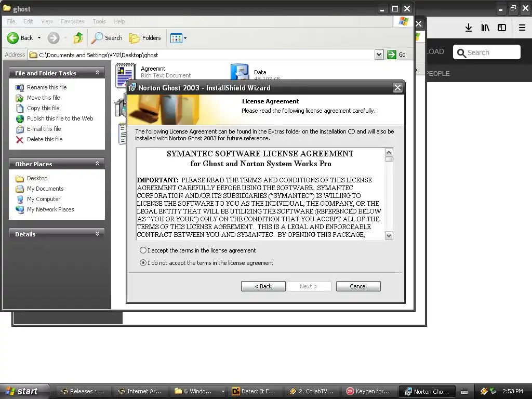
Task: Click the Windows flag logo in Explorer
Action: pyautogui.click(x=403, y=21)
